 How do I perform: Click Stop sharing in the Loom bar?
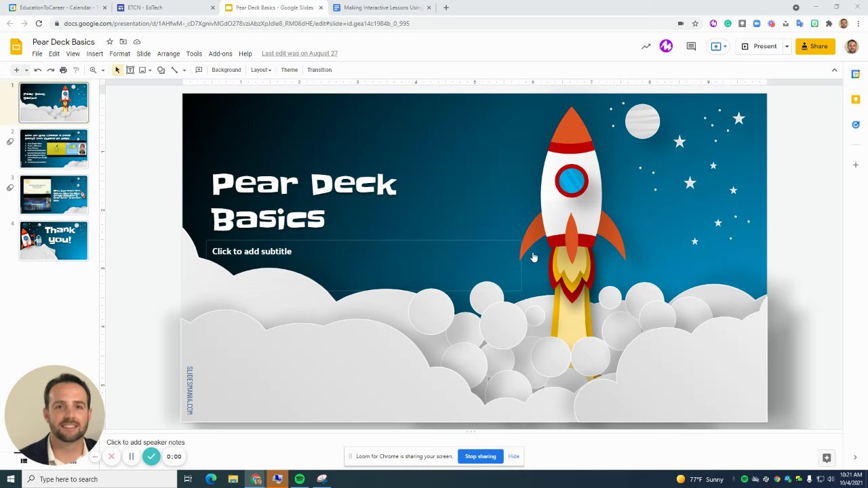(x=480, y=456)
